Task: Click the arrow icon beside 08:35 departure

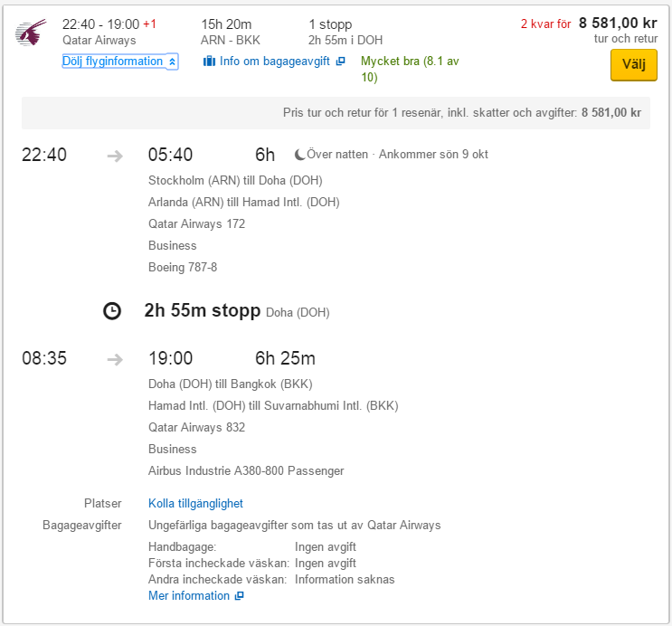Action: pyautogui.click(x=115, y=359)
